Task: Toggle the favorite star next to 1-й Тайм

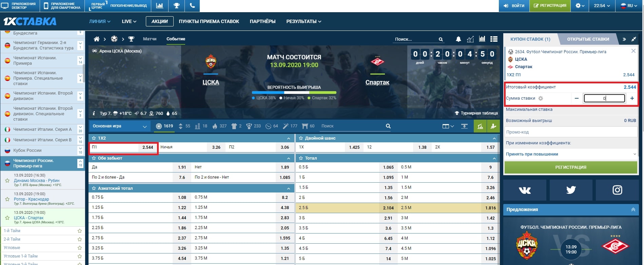Action: 80,231
